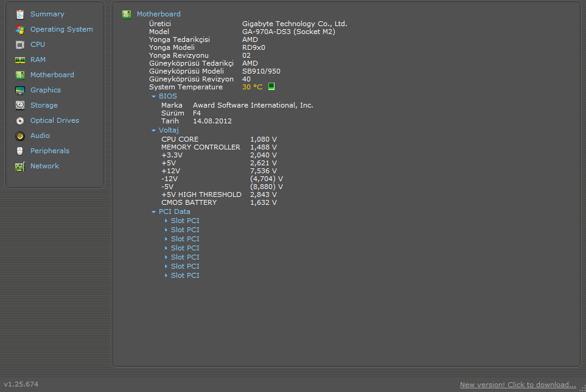Click the green temperature indicator beside 30 °C

tap(271, 87)
